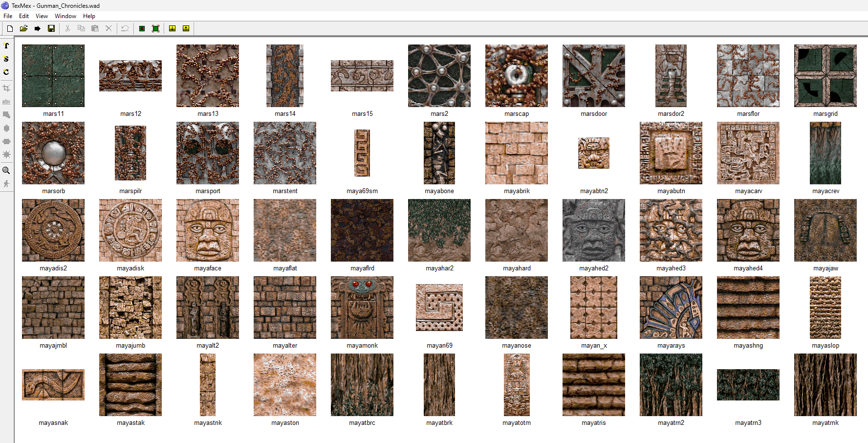The image size is (868, 443).
Task: Select the mayarays texture thumbnail
Action: pyautogui.click(x=671, y=308)
